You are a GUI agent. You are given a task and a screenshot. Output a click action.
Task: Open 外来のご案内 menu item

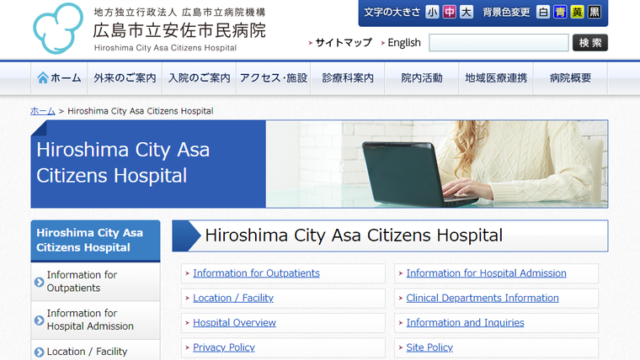click(x=125, y=78)
